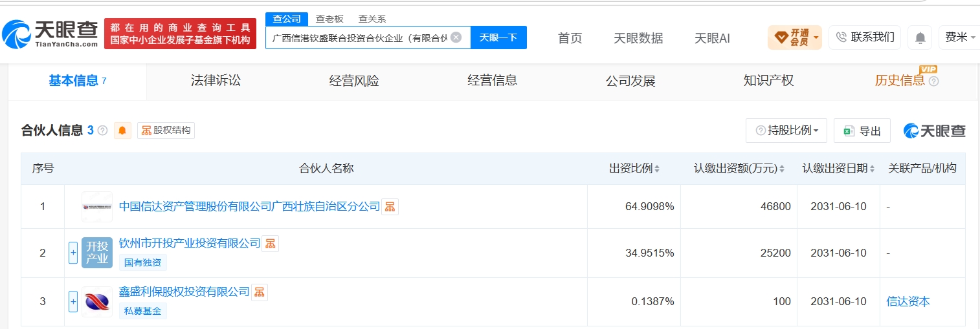980x329 pixels.
Task: Open the 信达资本 related institution link
Action: 908,301
